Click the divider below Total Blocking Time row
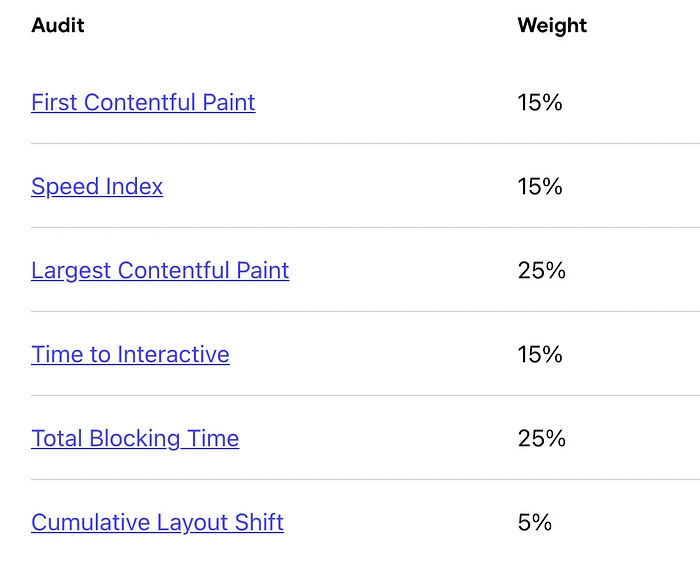 tap(360, 479)
